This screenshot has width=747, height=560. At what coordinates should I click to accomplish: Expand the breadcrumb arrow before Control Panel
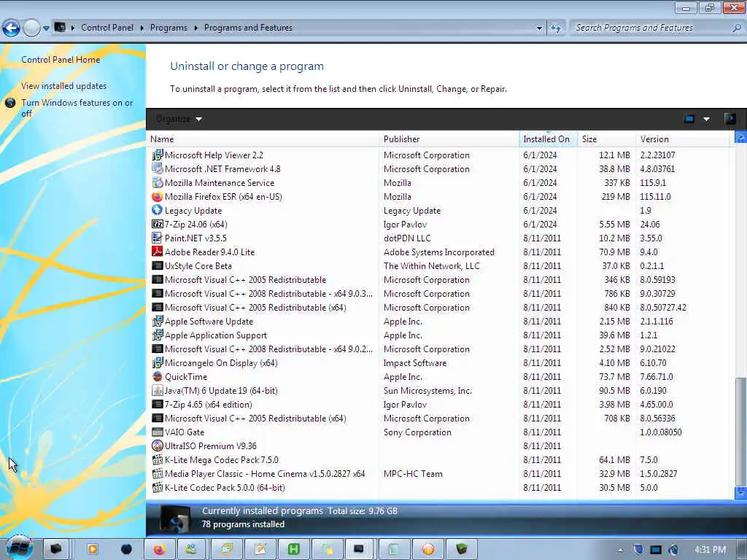click(73, 28)
